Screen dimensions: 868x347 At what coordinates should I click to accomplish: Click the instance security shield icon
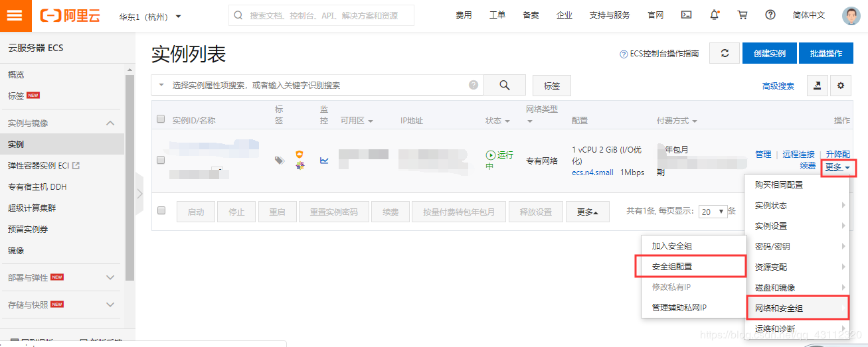tap(300, 155)
